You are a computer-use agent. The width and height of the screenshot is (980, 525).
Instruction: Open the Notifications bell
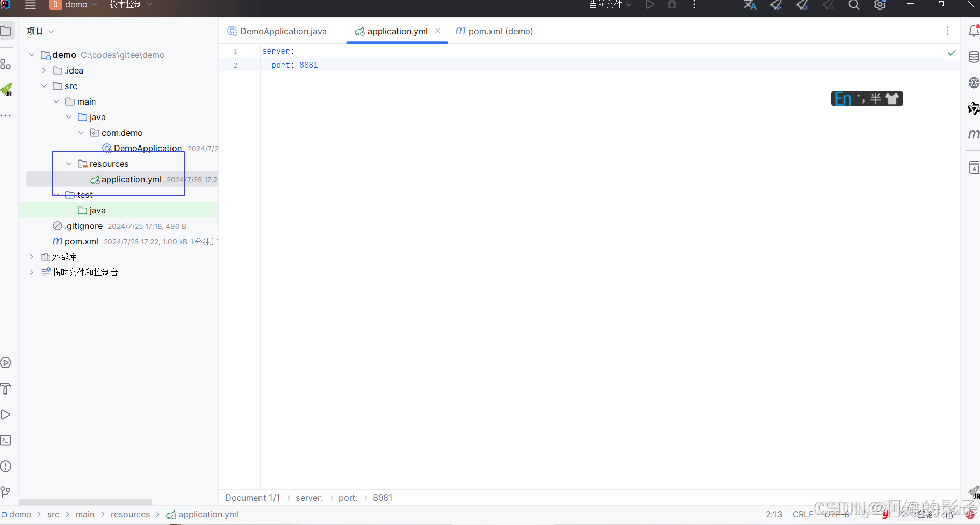(x=974, y=31)
